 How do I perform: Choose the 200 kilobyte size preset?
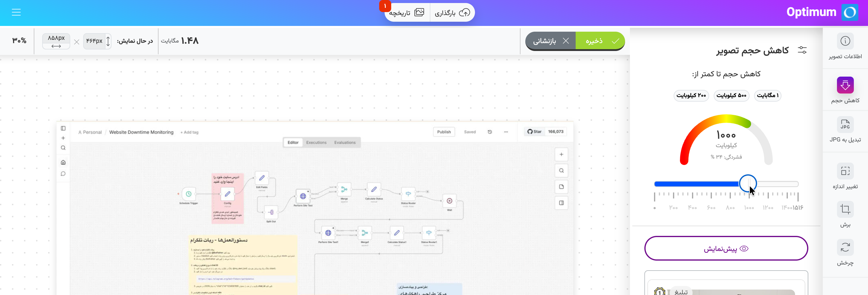tap(691, 95)
